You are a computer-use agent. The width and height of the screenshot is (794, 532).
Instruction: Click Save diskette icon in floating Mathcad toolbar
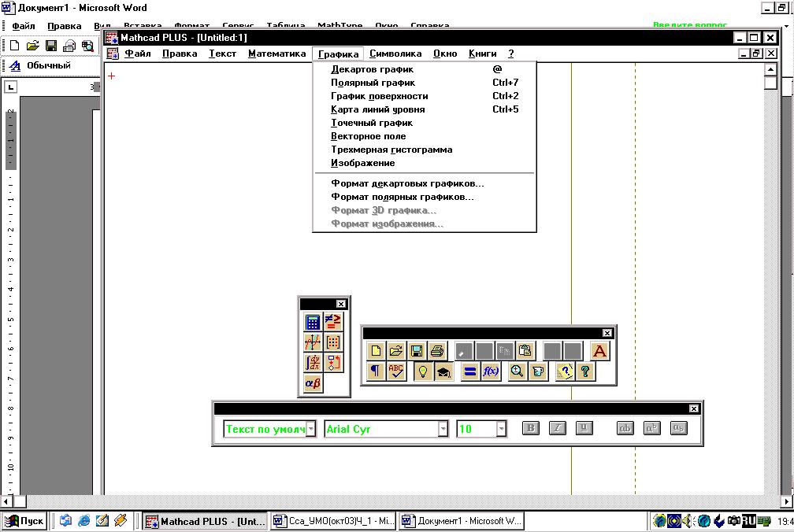click(x=417, y=350)
